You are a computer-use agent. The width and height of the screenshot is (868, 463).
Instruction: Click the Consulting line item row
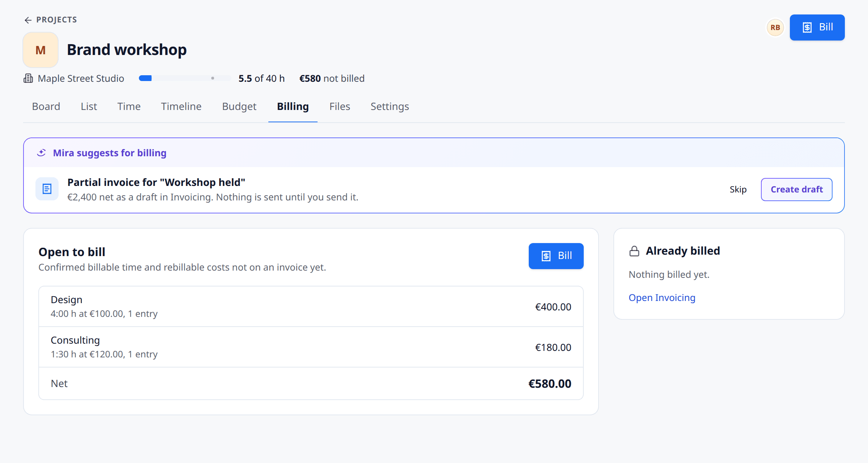(311, 347)
